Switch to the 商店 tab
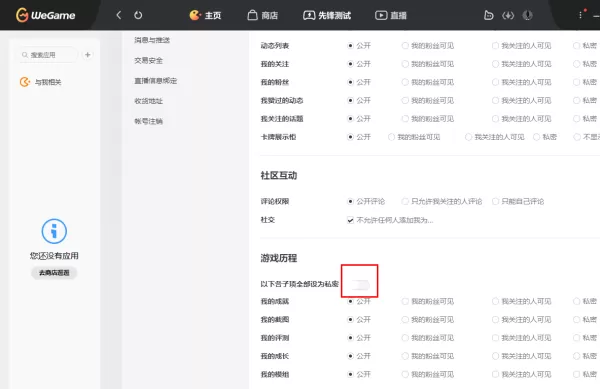 pyautogui.click(x=262, y=15)
